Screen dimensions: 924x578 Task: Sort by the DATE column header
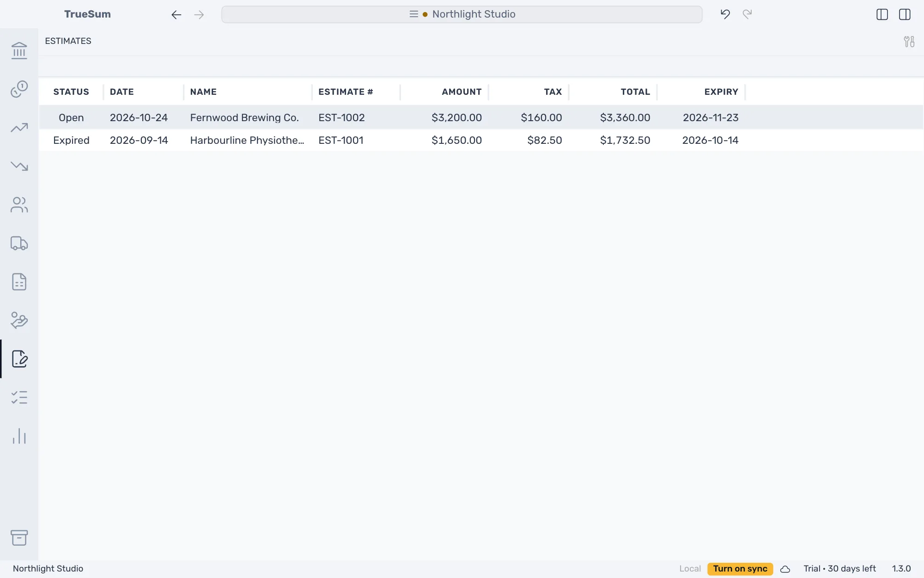coord(122,92)
